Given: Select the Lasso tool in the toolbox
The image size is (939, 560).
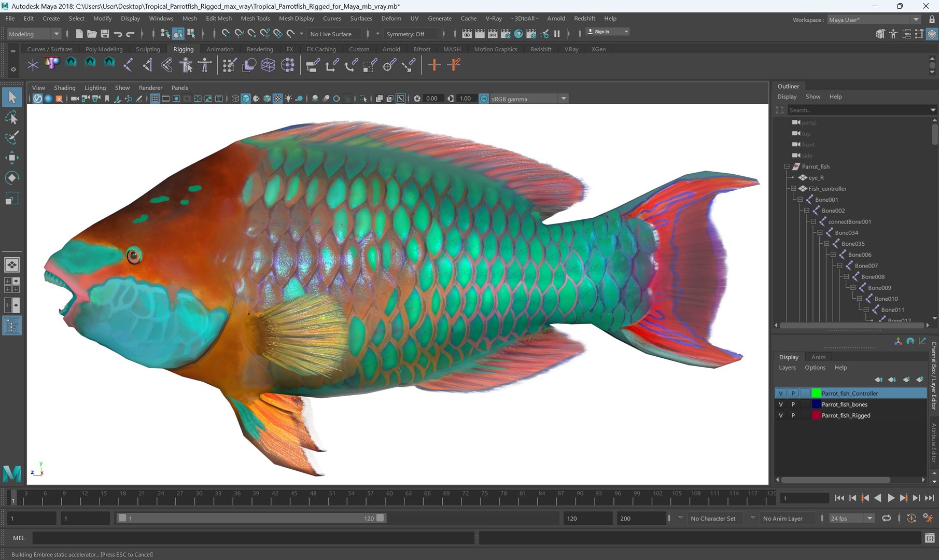Looking at the screenshot, I should 12,118.
